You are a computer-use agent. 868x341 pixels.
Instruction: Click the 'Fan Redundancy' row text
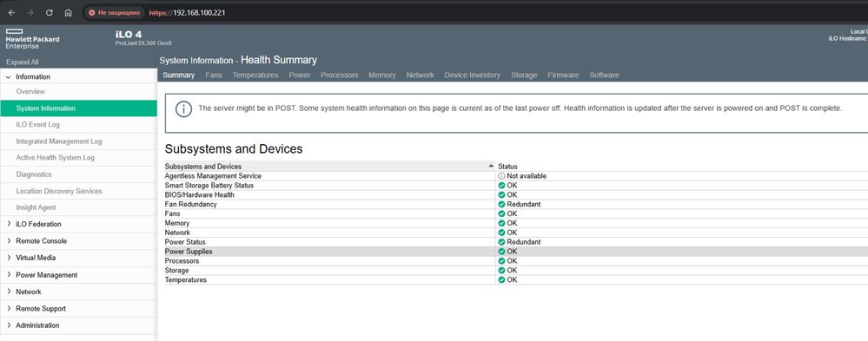coord(191,205)
